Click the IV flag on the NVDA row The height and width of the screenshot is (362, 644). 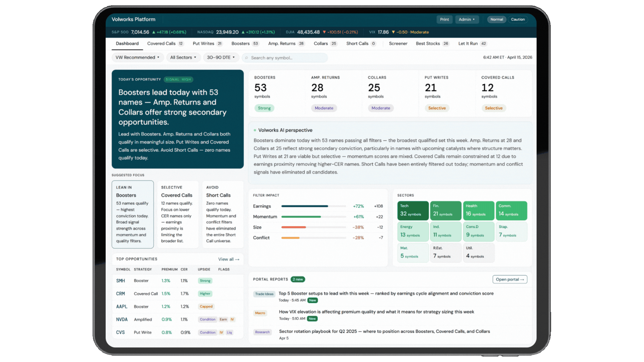pos(232,319)
